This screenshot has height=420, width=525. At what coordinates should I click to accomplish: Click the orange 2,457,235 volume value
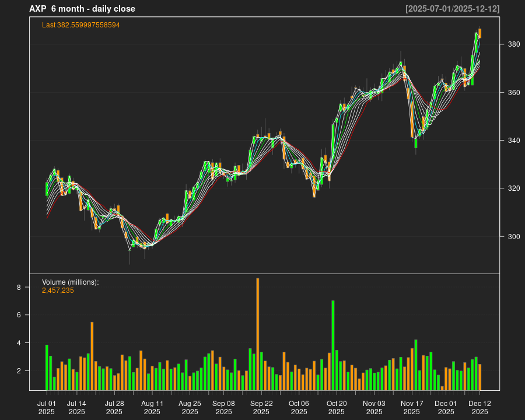click(x=58, y=290)
